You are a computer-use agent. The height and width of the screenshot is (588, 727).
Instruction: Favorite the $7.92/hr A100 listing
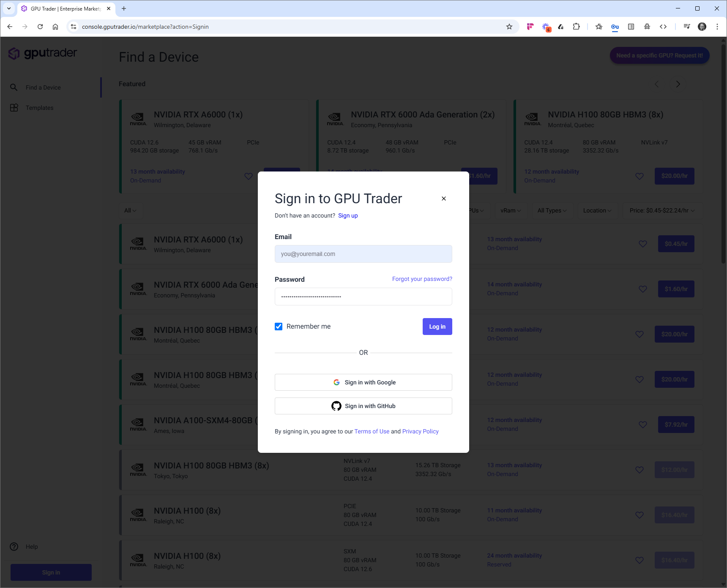(x=643, y=425)
